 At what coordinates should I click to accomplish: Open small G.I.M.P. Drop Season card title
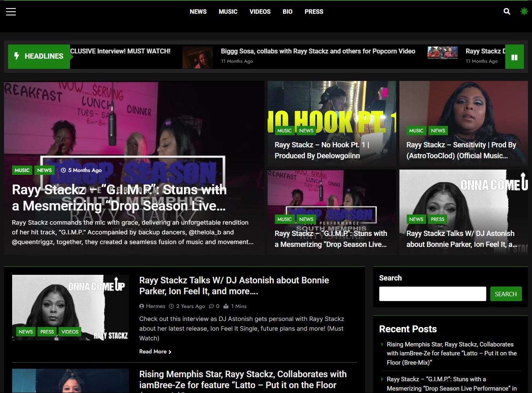(x=331, y=239)
